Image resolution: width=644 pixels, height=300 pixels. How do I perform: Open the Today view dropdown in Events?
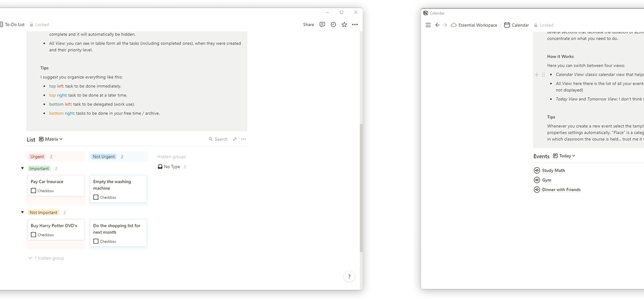(565, 156)
